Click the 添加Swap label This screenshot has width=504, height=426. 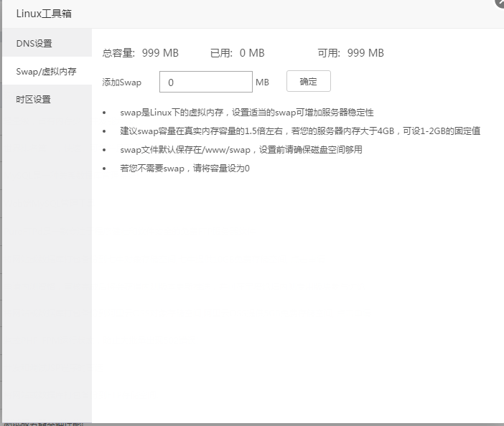click(121, 82)
